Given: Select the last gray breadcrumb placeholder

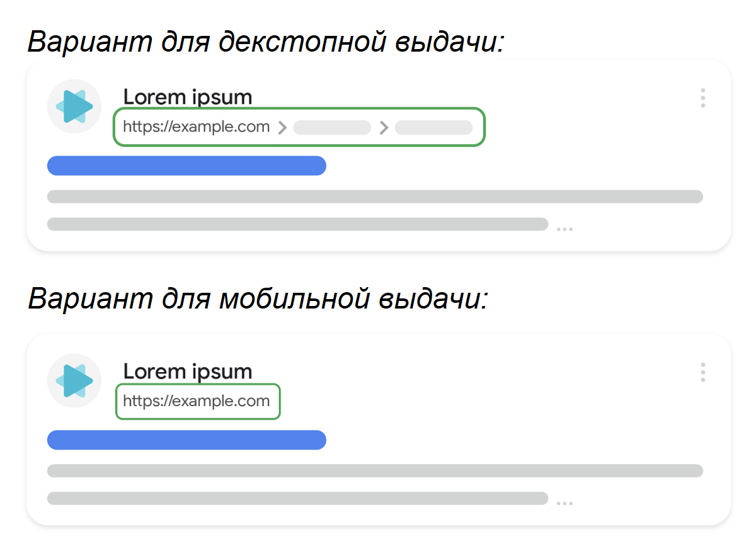Looking at the screenshot, I should [x=433, y=128].
